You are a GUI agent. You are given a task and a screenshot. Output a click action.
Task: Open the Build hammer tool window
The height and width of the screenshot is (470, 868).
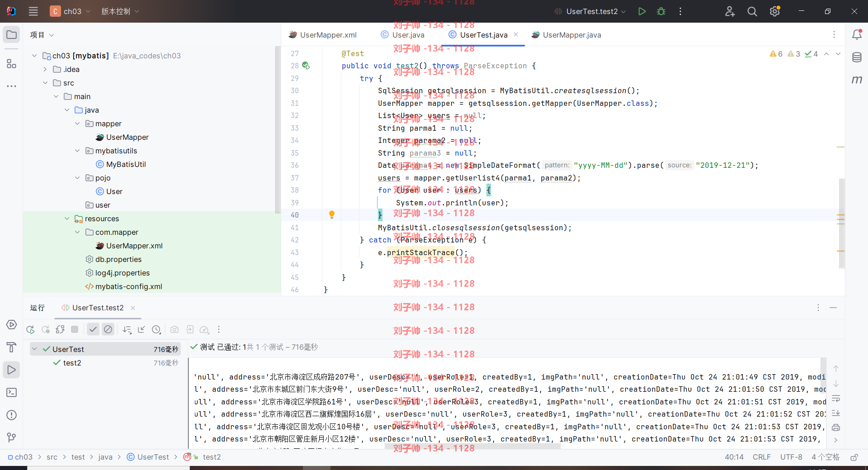(12, 347)
